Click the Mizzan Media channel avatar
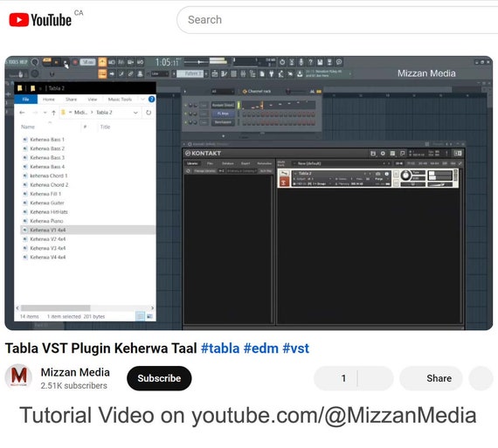 tap(18, 377)
